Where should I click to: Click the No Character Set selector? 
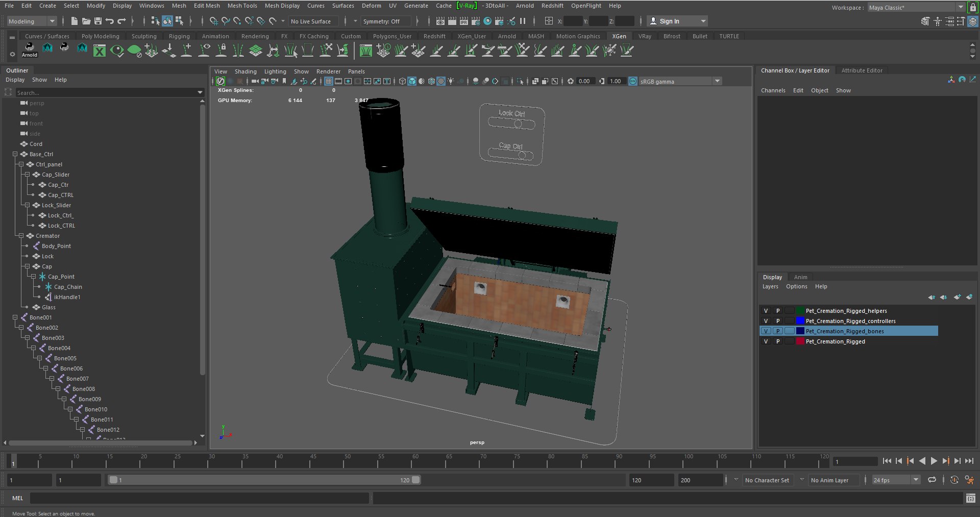pyautogui.click(x=767, y=480)
